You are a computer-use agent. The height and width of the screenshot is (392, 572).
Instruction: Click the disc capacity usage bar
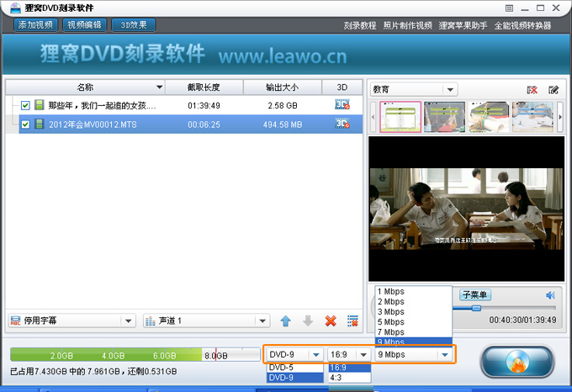(135, 354)
